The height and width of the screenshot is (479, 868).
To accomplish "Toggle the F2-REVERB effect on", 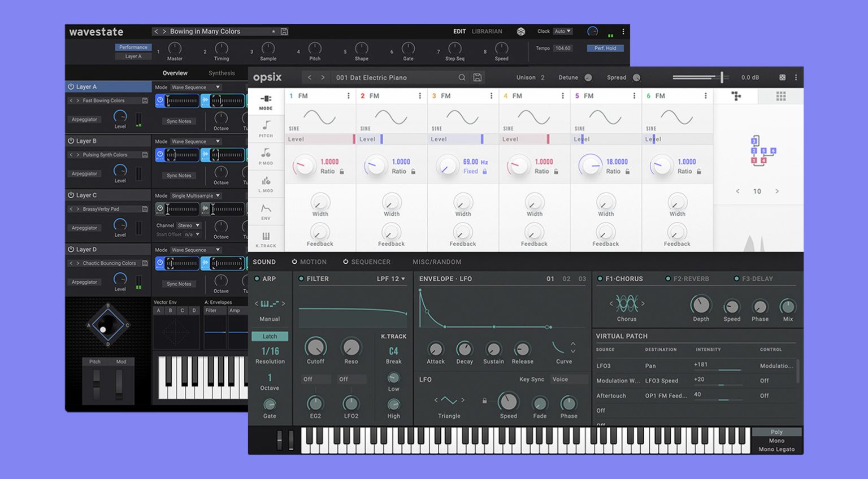I will tap(667, 278).
